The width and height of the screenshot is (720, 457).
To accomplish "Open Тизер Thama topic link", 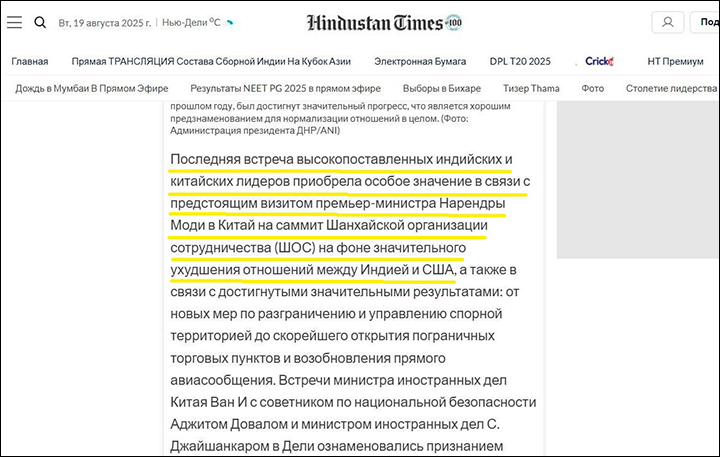I will 531,88.
